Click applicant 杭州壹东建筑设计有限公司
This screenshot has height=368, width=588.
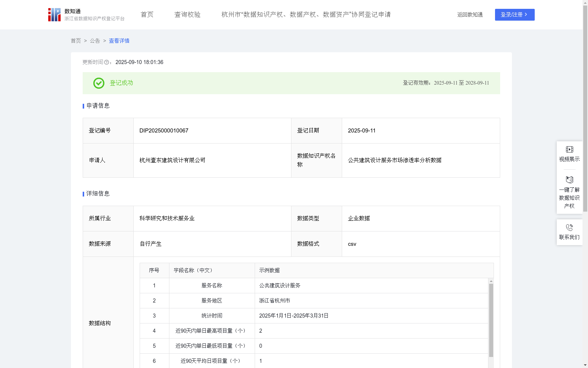tap(172, 160)
